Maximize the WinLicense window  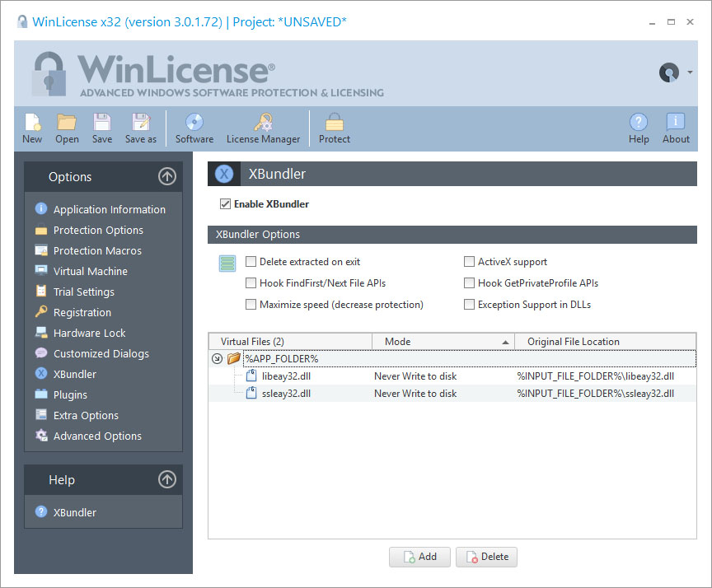click(x=671, y=21)
